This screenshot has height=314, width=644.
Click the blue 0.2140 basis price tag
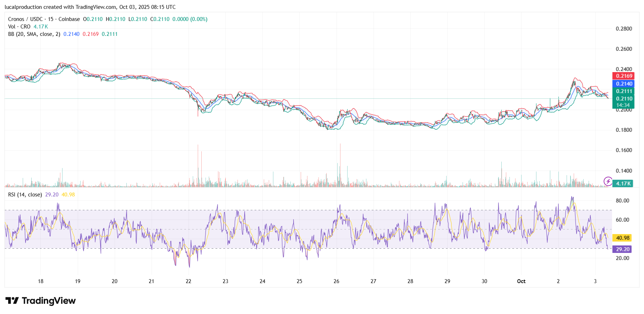[623, 84]
